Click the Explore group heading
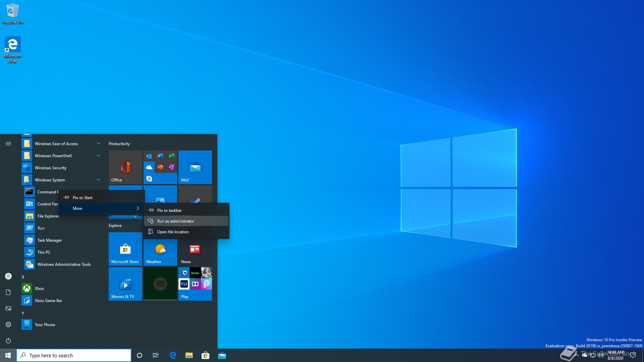The width and height of the screenshot is (644, 362). 115,226
